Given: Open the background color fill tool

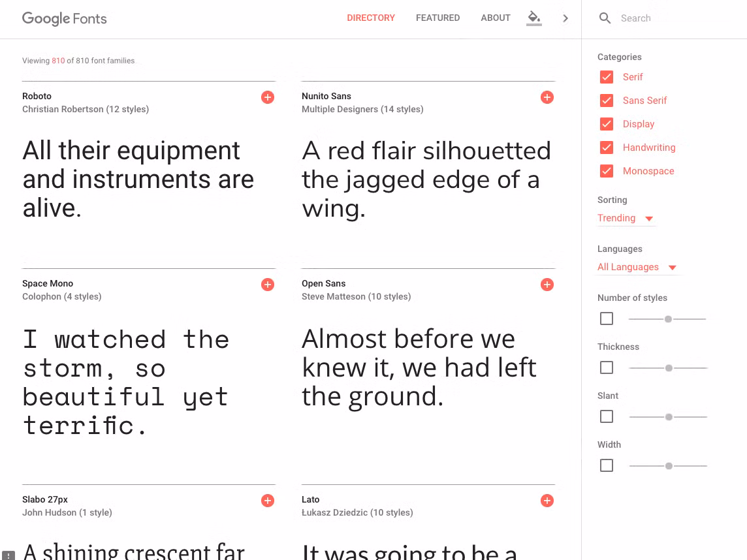Looking at the screenshot, I should pyautogui.click(x=533, y=18).
